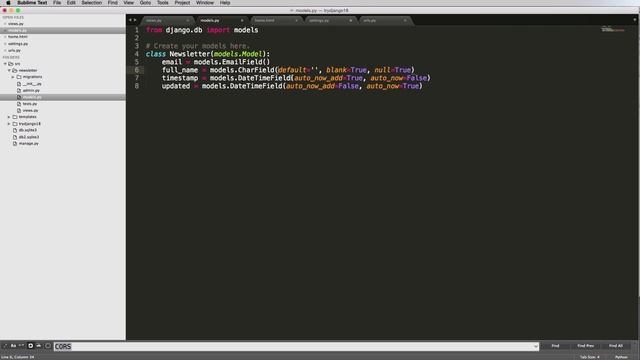Close the urls.py tab
The height and width of the screenshot is (360, 640).
click(x=404, y=20)
